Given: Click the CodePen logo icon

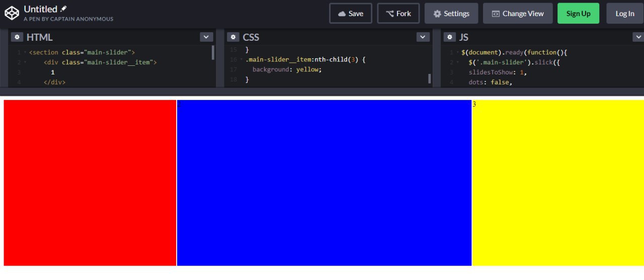Looking at the screenshot, I should [x=12, y=13].
